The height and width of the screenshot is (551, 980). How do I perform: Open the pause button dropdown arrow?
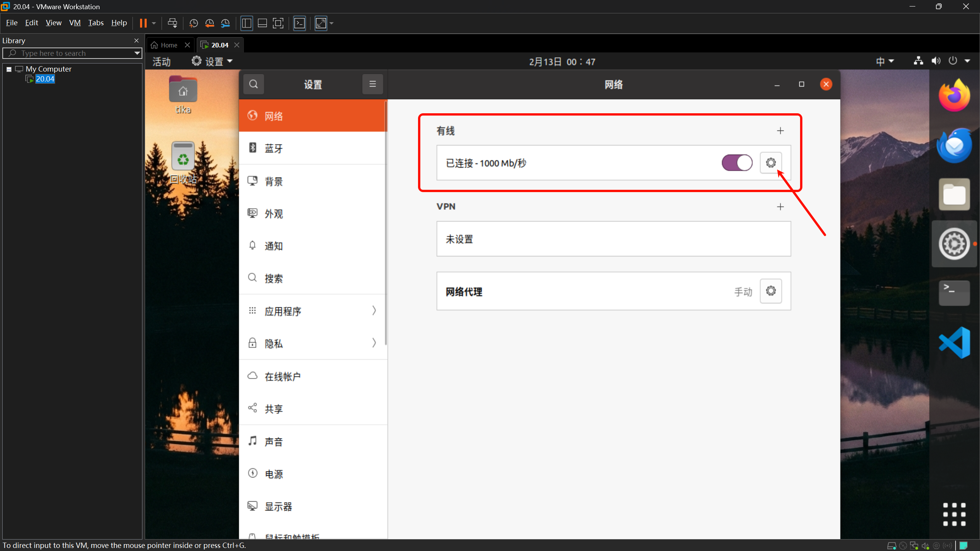(154, 23)
